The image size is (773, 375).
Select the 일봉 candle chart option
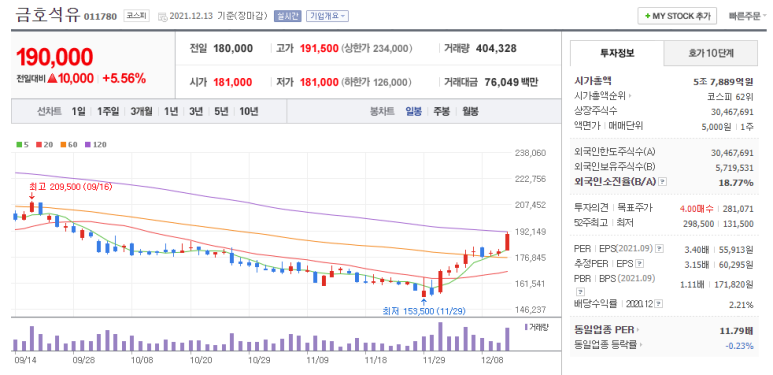(x=413, y=111)
